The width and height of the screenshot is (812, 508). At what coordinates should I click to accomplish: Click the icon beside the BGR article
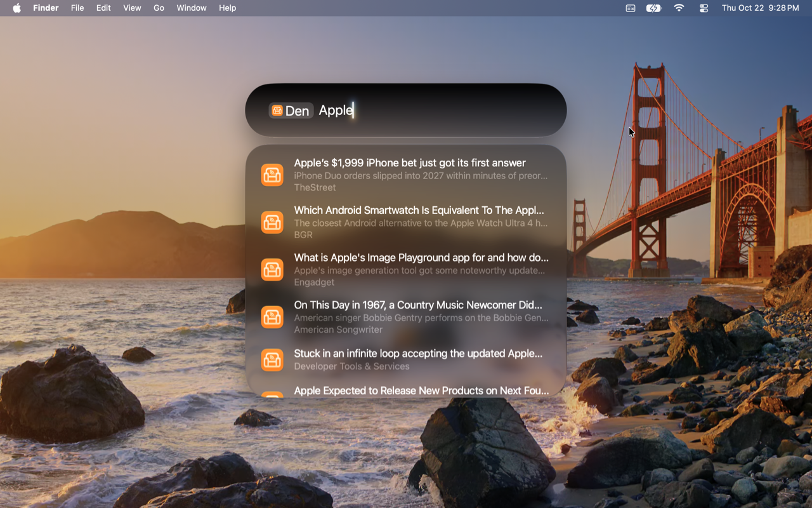click(x=272, y=222)
